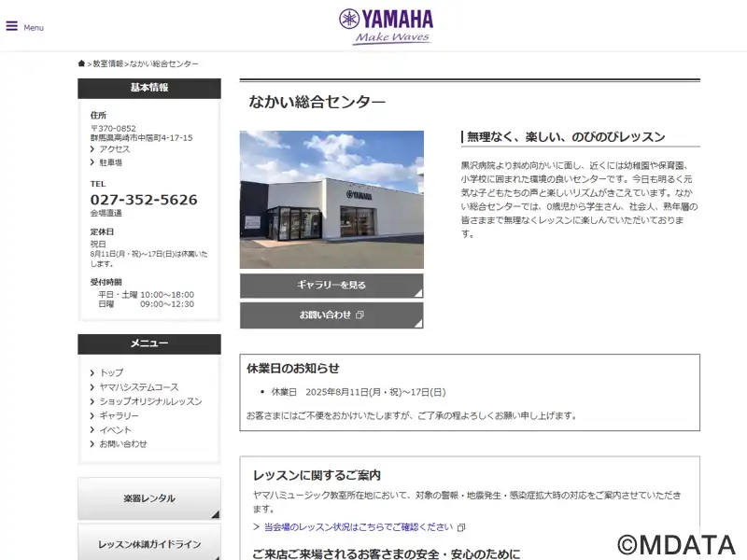The height and width of the screenshot is (560, 747).
Task: Click the telephone number 027-352-5626
Action: (x=144, y=200)
